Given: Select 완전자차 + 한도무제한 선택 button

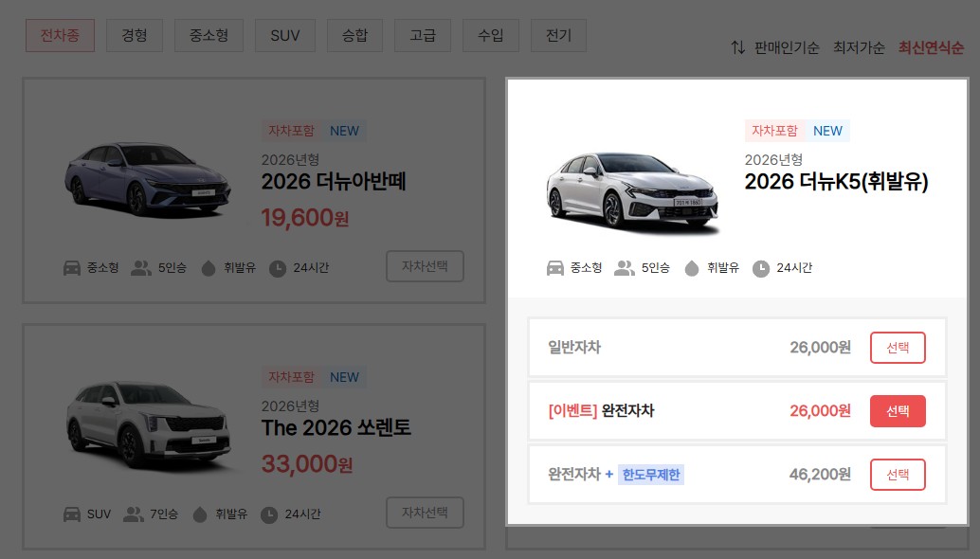Looking at the screenshot, I should pyautogui.click(x=898, y=475).
